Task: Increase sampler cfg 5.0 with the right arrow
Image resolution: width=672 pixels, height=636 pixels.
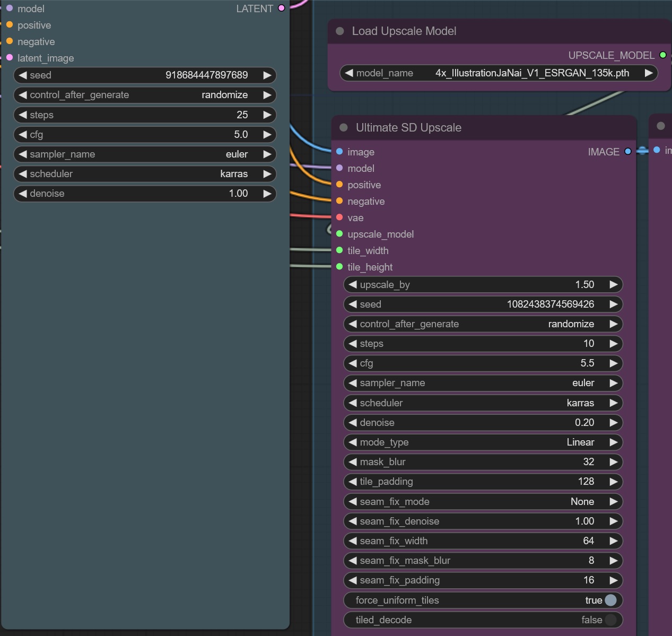Action: [267, 135]
